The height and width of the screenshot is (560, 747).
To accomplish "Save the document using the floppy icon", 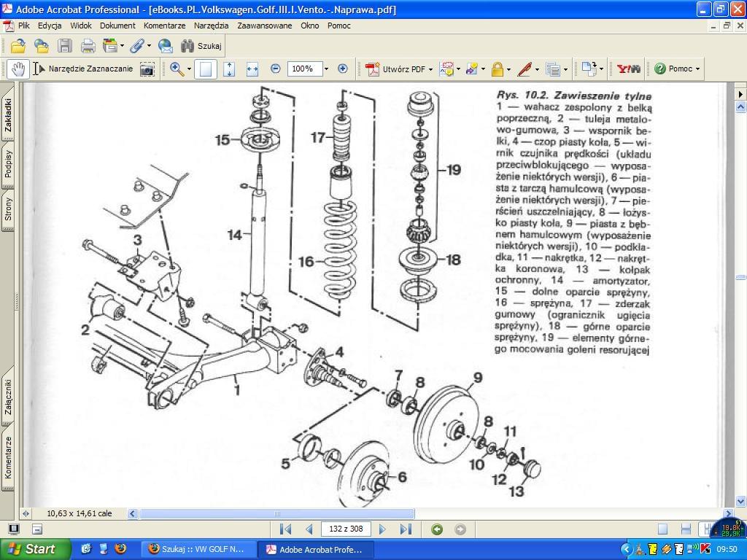I will pyautogui.click(x=65, y=46).
